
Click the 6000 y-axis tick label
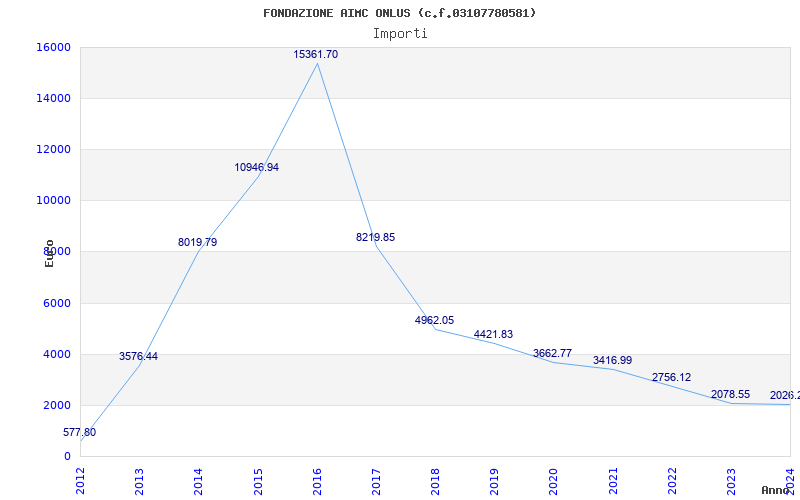pos(57,304)
